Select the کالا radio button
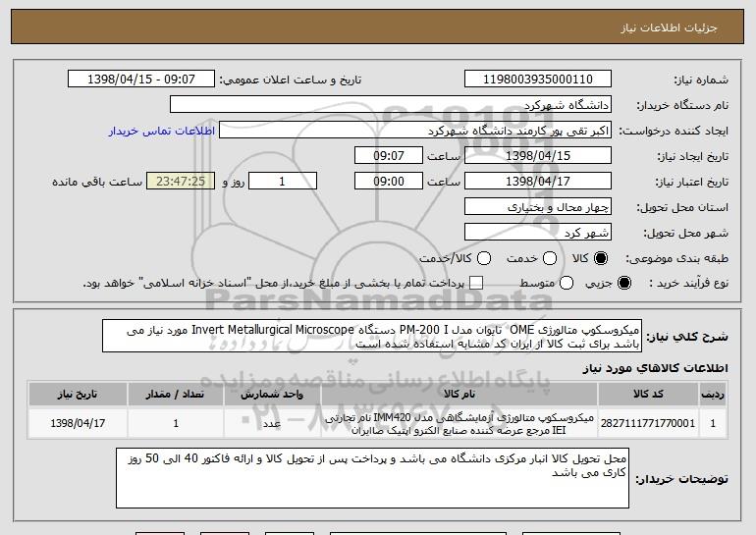The height and width of the screenshot is (535, 756). 601,258
